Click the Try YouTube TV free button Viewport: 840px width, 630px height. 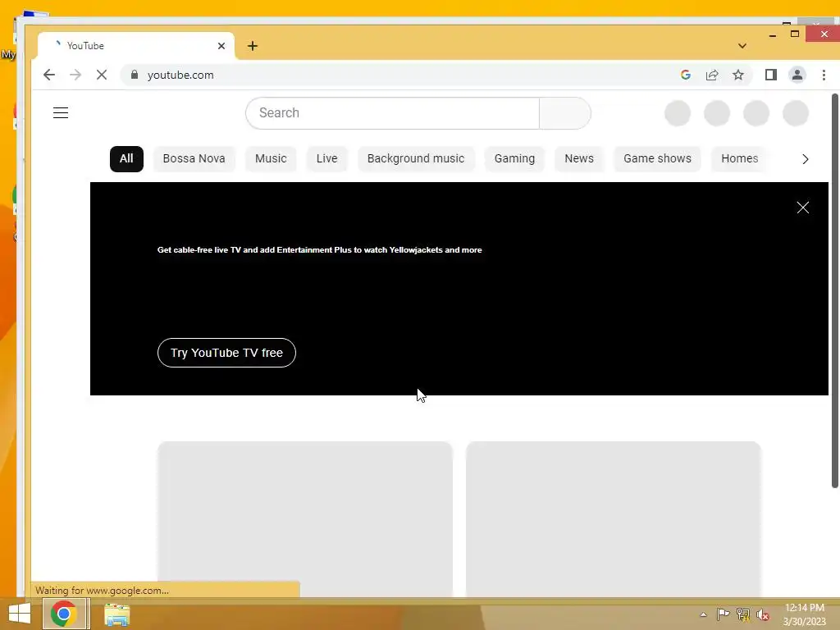(x=226, y=353)
